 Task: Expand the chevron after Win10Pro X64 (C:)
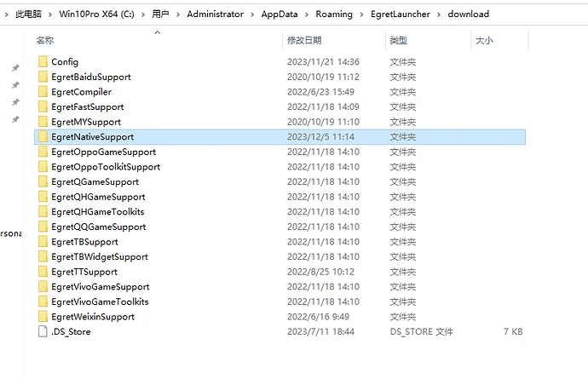pyautogui.click(x=143, y=14)
